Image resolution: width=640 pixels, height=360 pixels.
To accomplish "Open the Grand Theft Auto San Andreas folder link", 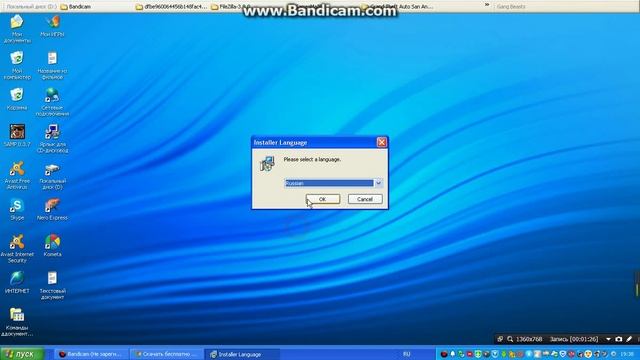I will 398,7.
